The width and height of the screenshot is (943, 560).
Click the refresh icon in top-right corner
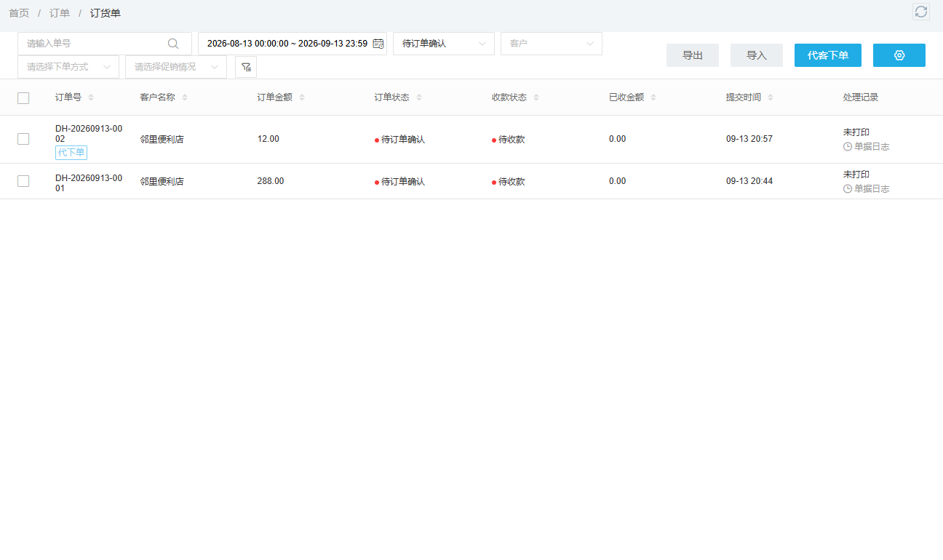click(921, 12)
